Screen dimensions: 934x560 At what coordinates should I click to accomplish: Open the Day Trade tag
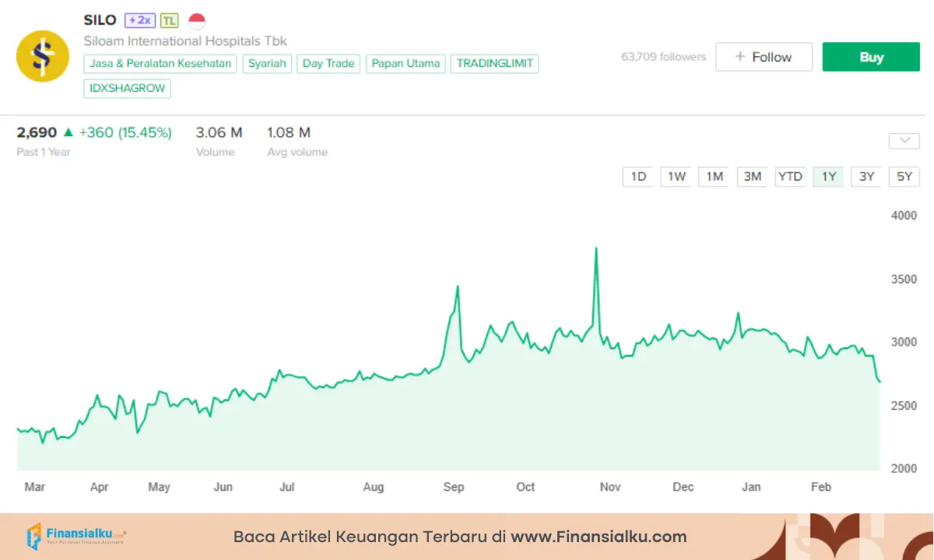pos(328,64)
